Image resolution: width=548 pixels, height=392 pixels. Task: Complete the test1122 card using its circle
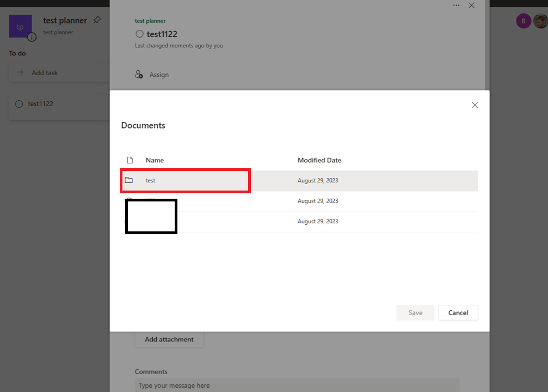coord(19,104)
